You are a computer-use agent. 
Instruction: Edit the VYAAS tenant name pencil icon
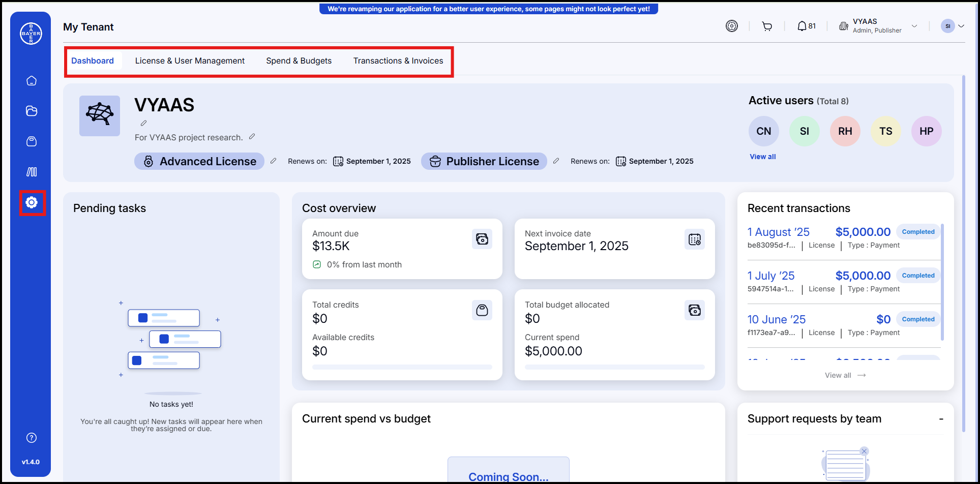[144, 123]
